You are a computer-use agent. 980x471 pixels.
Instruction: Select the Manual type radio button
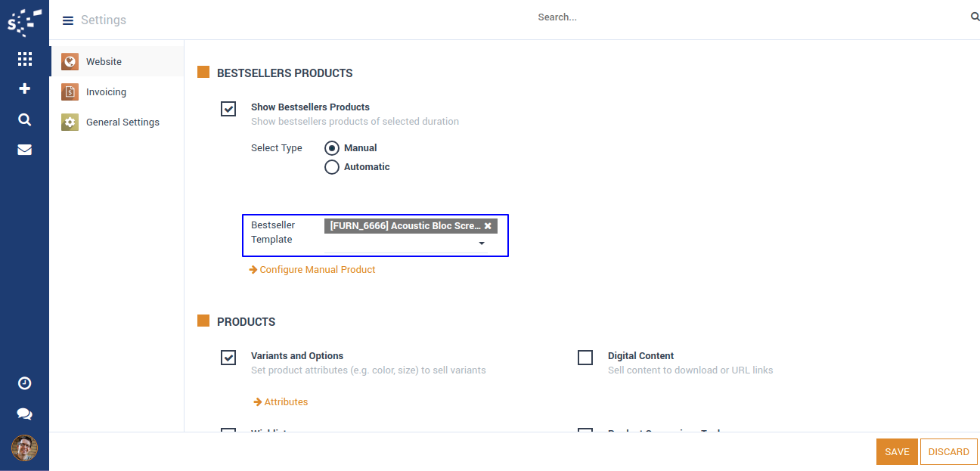pyautogui.click(x=332, y=148)
